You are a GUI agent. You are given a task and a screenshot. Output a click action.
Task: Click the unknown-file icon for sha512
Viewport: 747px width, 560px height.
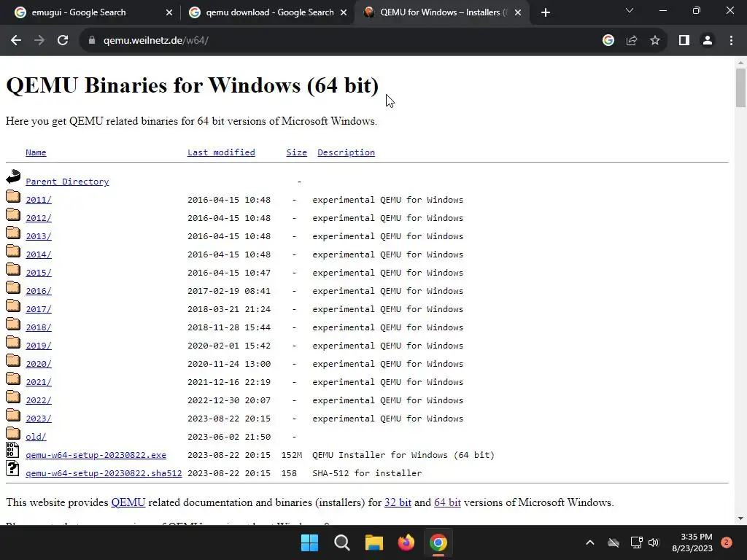13,468
